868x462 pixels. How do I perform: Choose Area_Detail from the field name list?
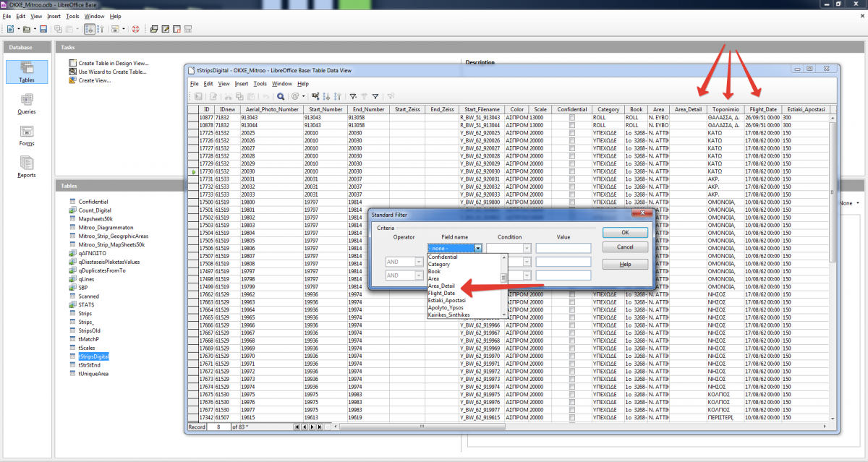(x=442, y=286)
